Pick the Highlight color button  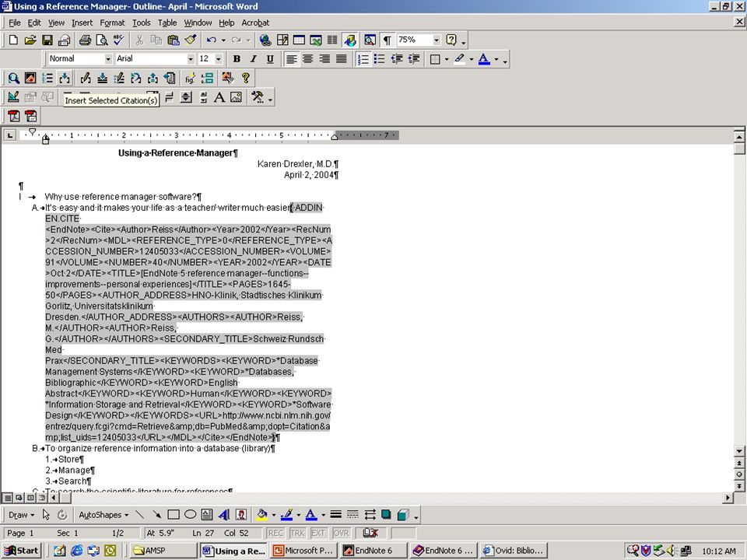coord(459,59)
